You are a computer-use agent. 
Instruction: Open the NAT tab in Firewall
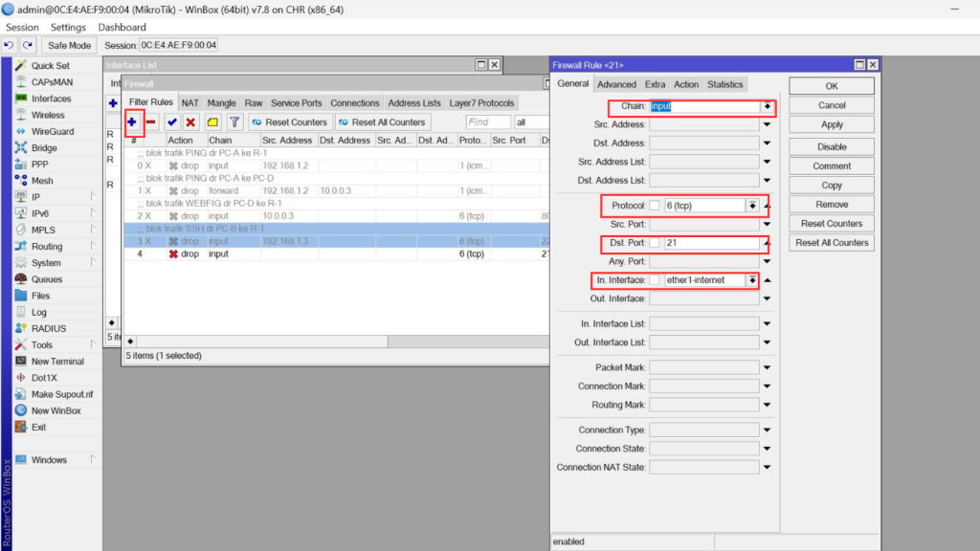190,103
